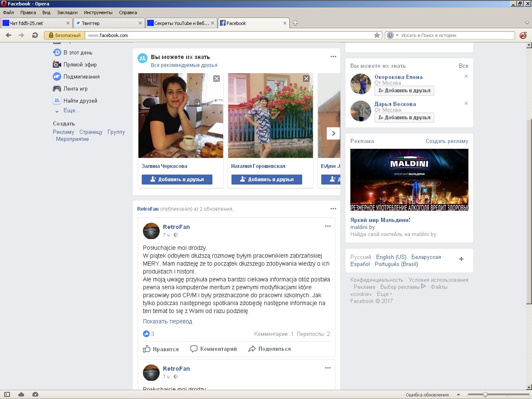Click 'Создать рекламу' link
532x399 pixels.
click(447, 141)
